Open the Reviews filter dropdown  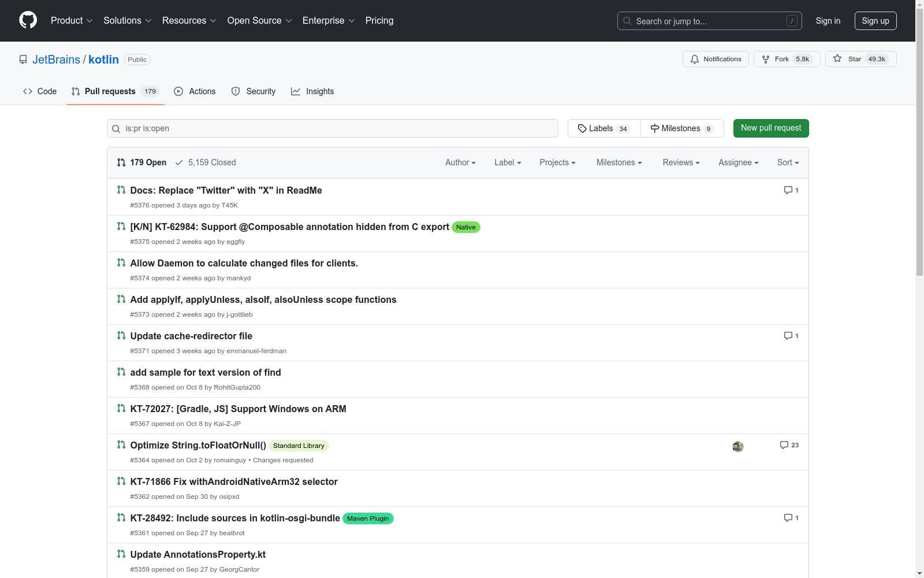click(x=681, y=162)
